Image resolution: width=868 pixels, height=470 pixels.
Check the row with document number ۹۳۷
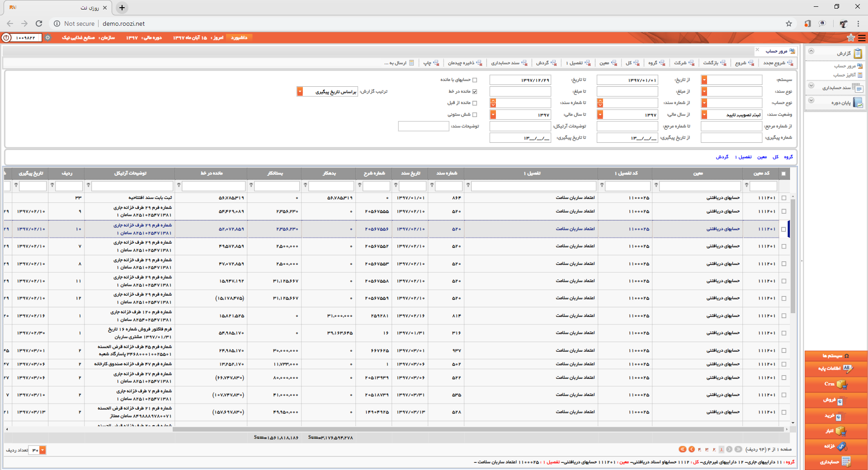[x=784, y=351]
